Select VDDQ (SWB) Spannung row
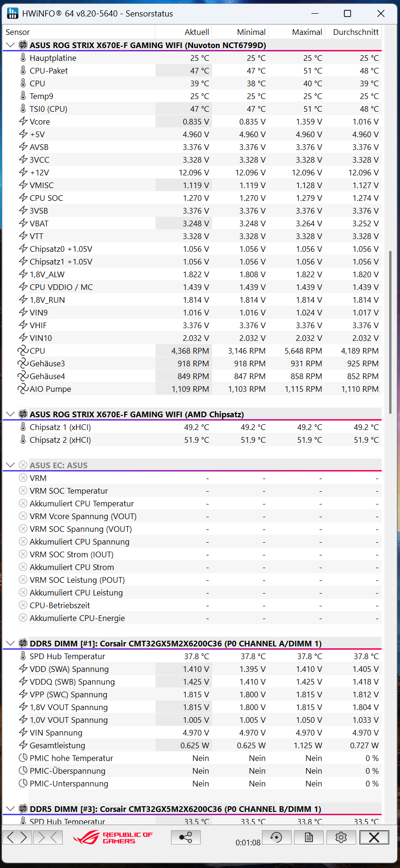400x868 pixels. pyautogui.click(x=192, y=682)
